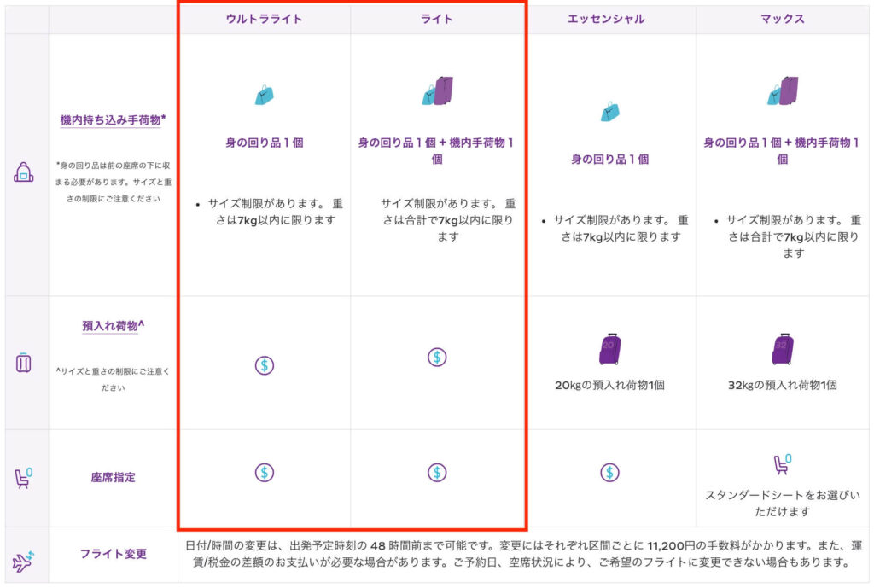Click the dollar icon for エッセンシャル seat selection

point(609,472)
